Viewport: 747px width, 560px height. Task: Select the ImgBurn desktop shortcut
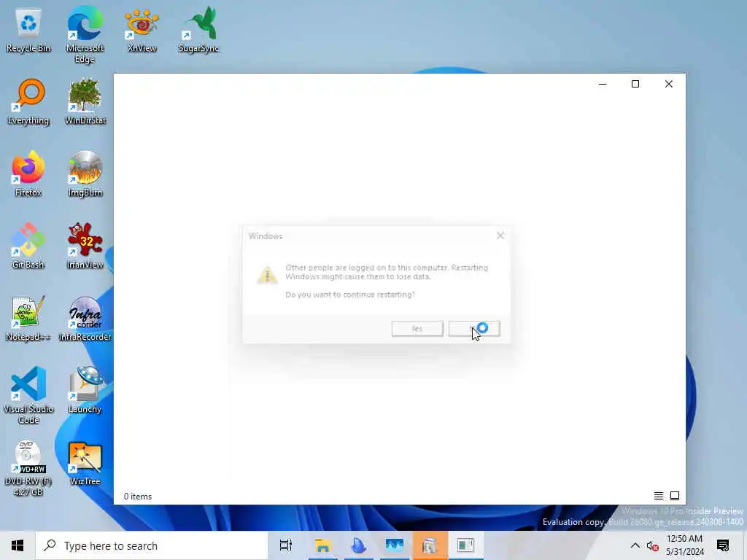point(85,174)
